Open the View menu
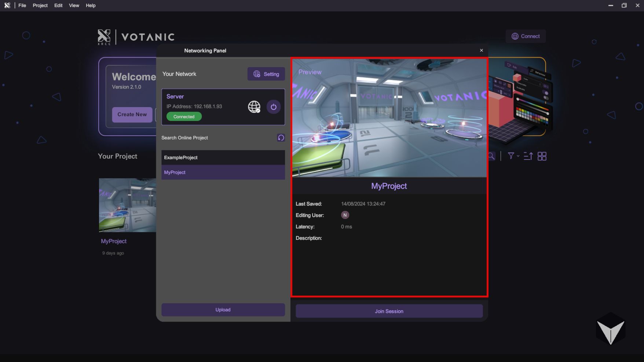644x362 pixels. point(74,6)
